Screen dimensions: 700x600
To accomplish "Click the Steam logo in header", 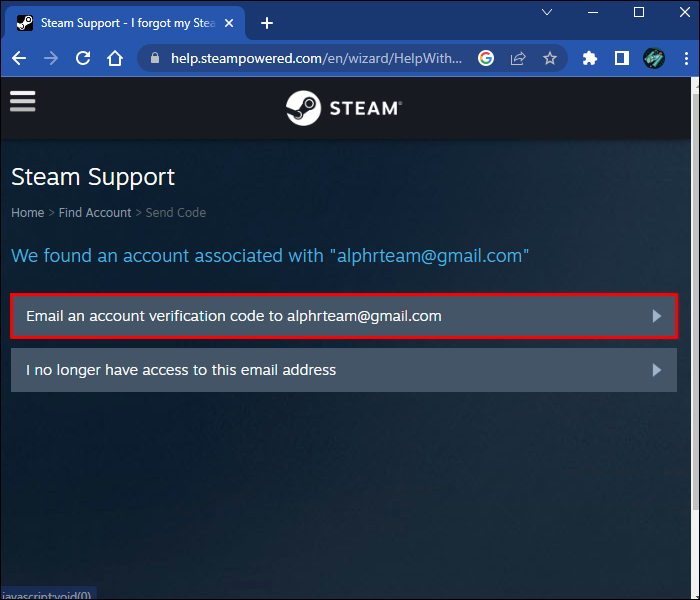I will (344, 108).
